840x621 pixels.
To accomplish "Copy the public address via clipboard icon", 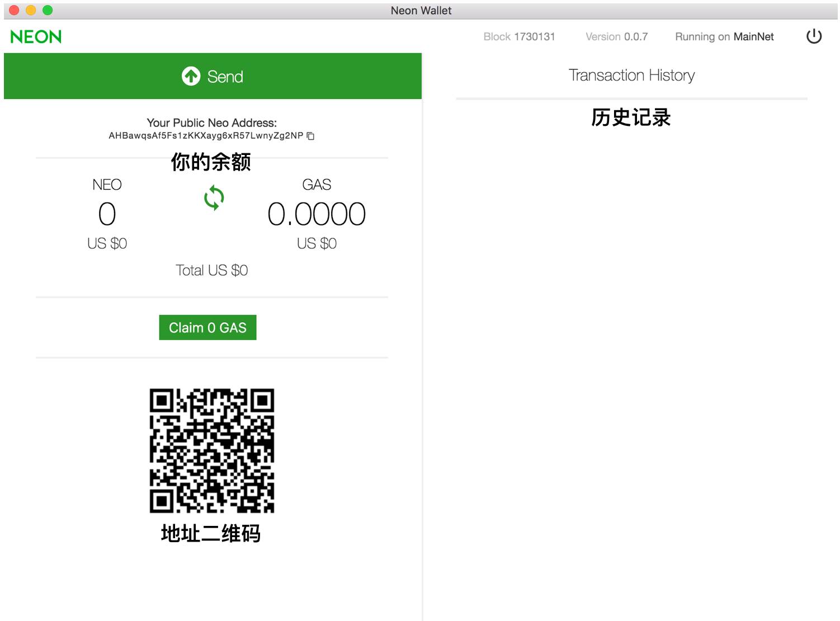I will (311, 136).
